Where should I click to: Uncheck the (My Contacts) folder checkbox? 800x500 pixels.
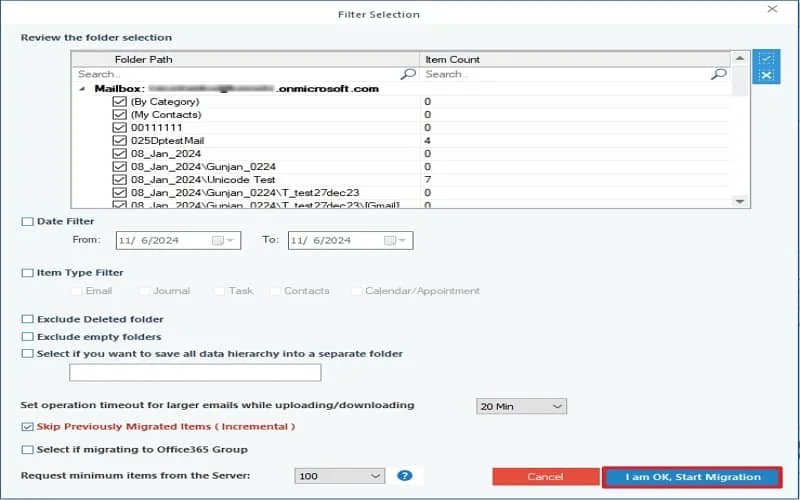coord(119,114)
